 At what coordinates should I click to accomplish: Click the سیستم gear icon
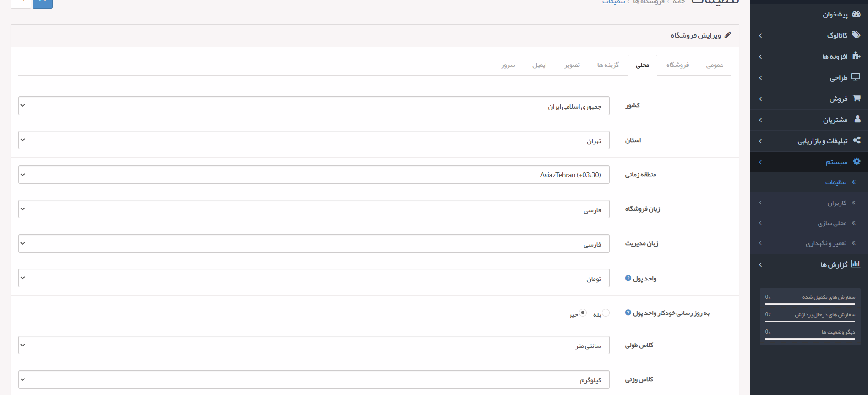click(x=857, y=162)
